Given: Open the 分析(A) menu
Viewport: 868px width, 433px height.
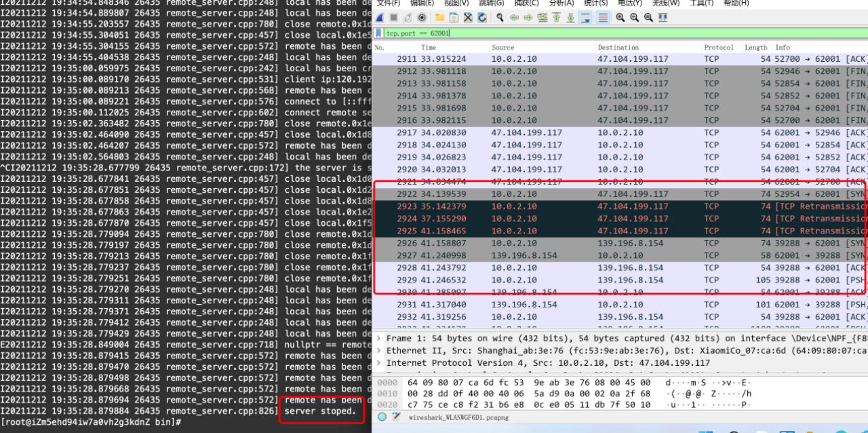Looking at the screenshot, I should coord(561,3).
